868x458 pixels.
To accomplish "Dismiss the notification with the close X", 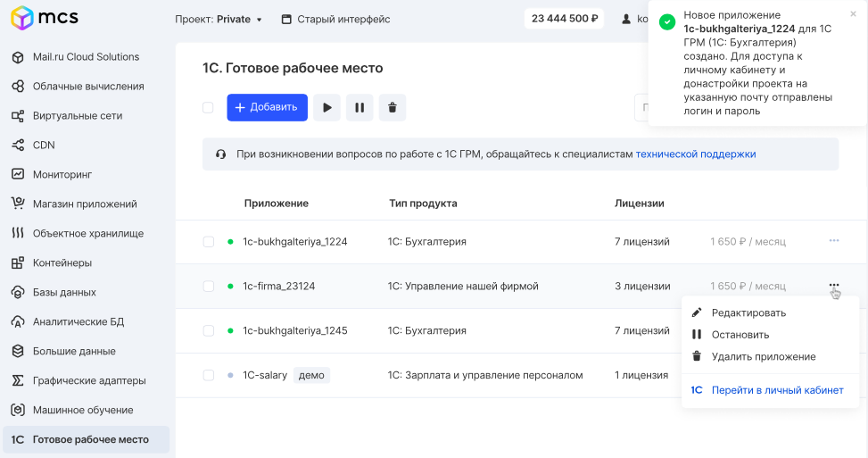I will pos(853,14).
